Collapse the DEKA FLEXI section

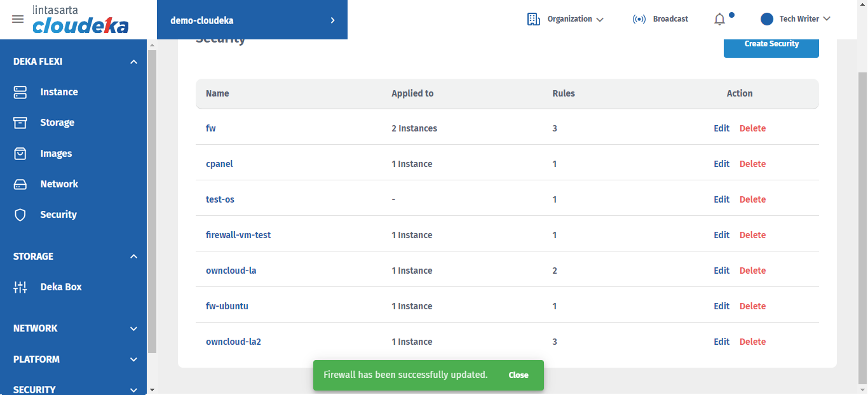click(x=133, y=62)
